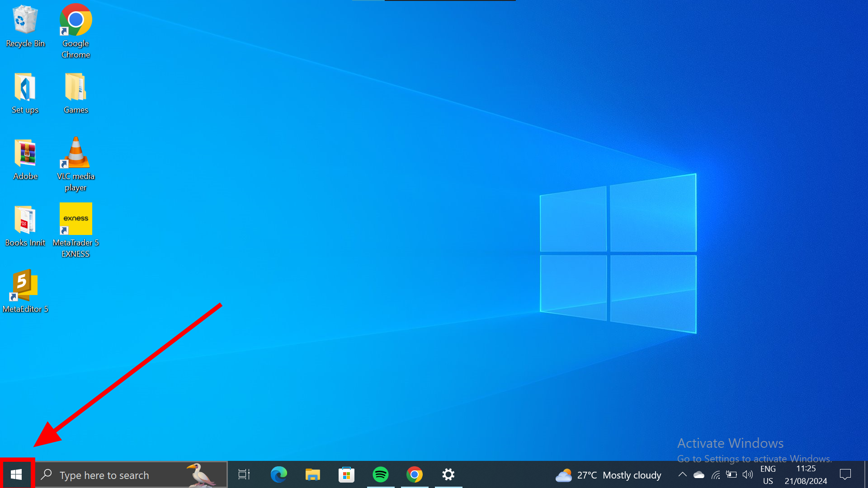Viewport: 868px width, 488px height.
Task: Open the Wi-Fi network flyout
Action: 715,474
